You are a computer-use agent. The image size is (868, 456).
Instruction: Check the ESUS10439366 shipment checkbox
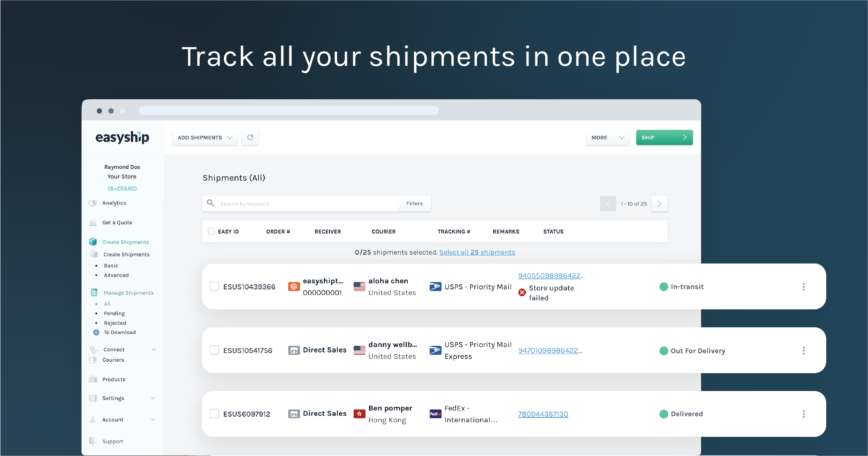(214, 287)
